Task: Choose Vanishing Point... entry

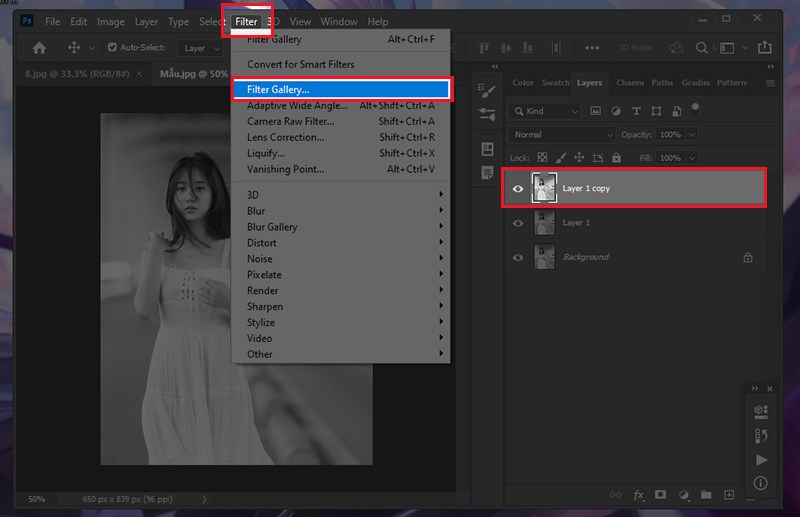Action: (341, 169)
